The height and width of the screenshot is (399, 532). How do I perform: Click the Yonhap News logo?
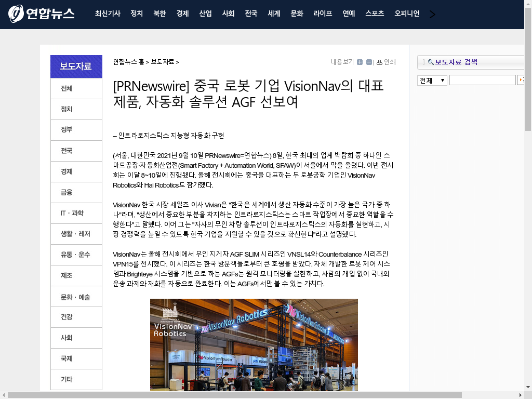(41, 14)
